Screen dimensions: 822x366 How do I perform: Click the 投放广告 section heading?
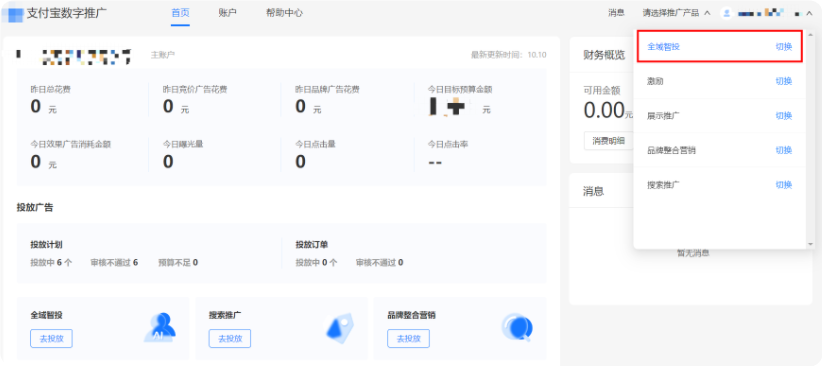point(35,207)
